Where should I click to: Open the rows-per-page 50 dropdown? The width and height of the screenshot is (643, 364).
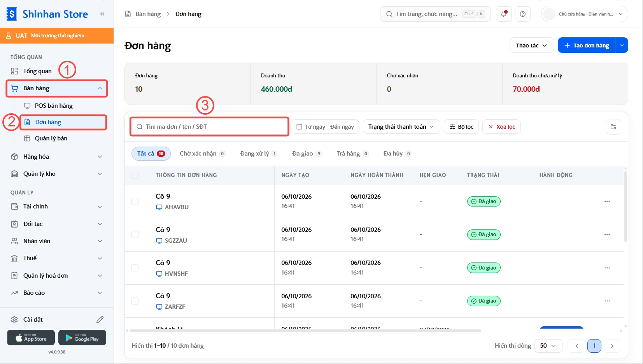tap(548, 346)
